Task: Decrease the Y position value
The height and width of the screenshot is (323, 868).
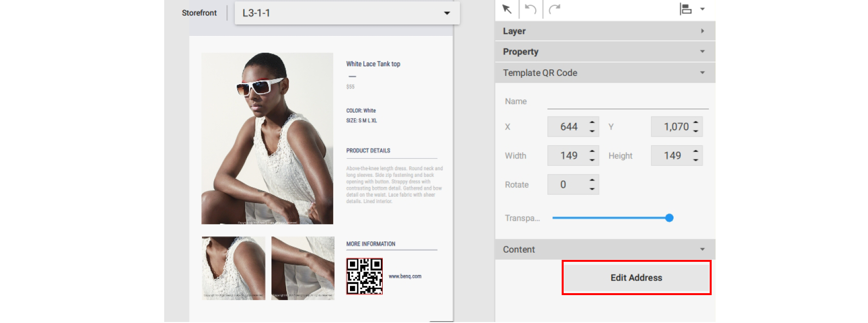Action: pos(695,131)
